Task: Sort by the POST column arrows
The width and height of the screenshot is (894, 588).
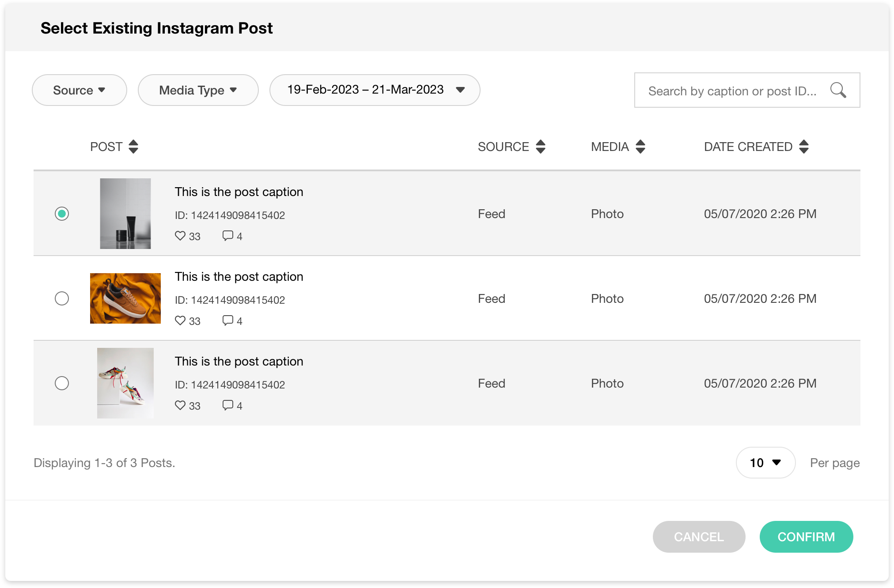Action: [x=133, y=146]
